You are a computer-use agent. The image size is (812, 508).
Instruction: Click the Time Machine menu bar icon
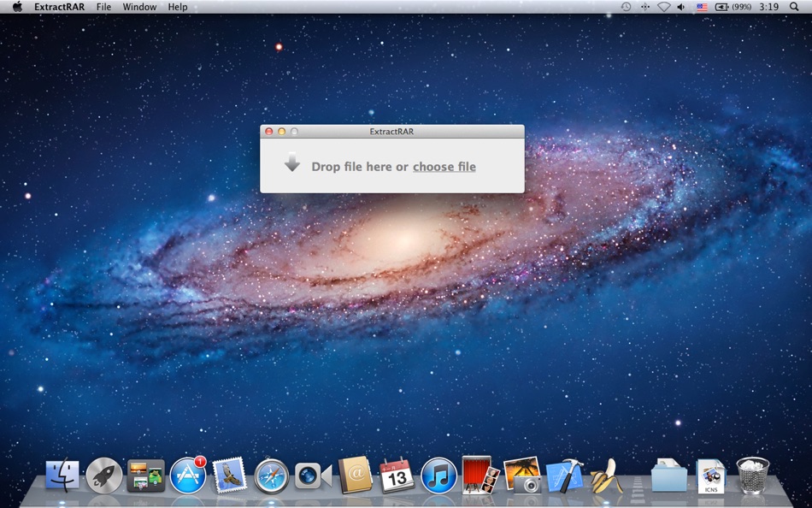click(x=626, y=7)
